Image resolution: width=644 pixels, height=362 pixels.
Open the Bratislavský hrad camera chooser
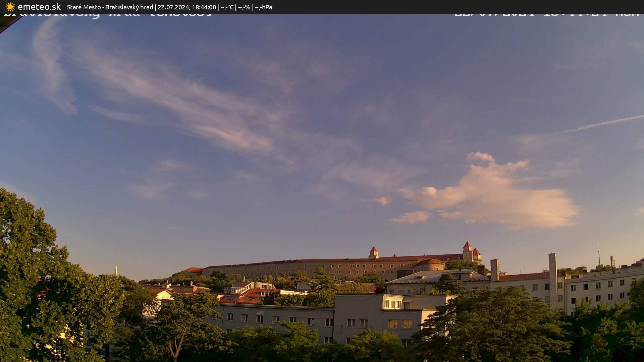129,7
